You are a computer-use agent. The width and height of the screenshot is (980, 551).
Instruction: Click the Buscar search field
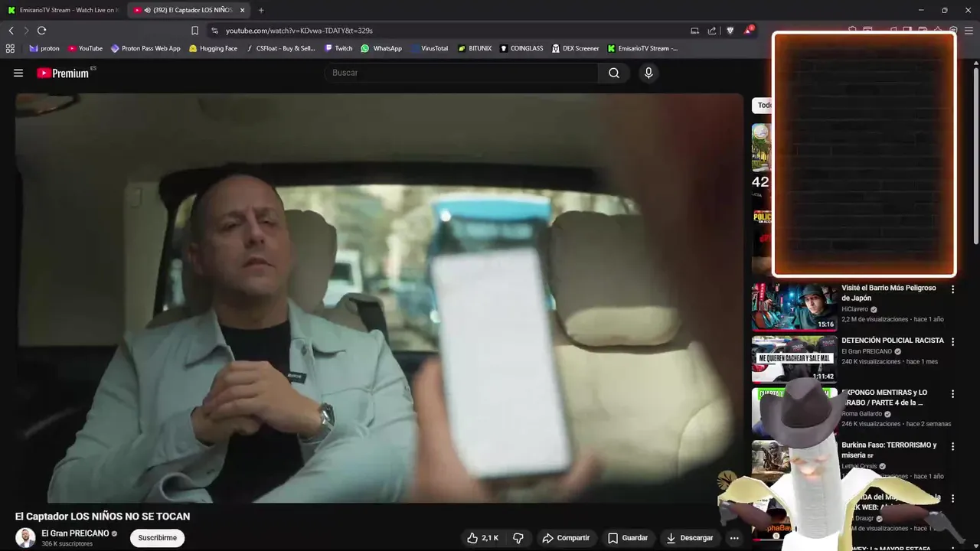coord(461,73)
